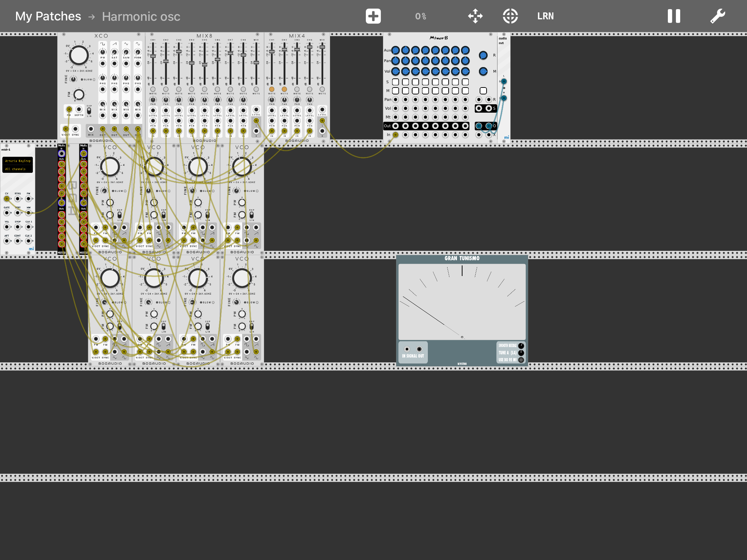Open settings with the wrench icon

717,16
